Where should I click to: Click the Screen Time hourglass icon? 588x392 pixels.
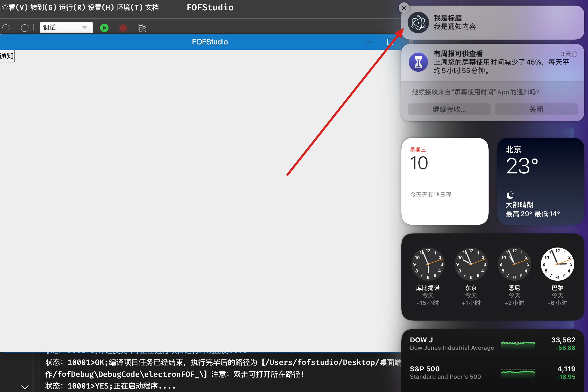pos(418,62)
